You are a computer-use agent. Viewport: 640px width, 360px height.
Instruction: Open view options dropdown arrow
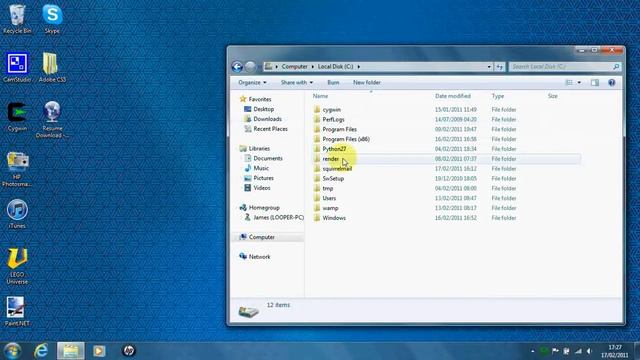[x=579, y=82]
